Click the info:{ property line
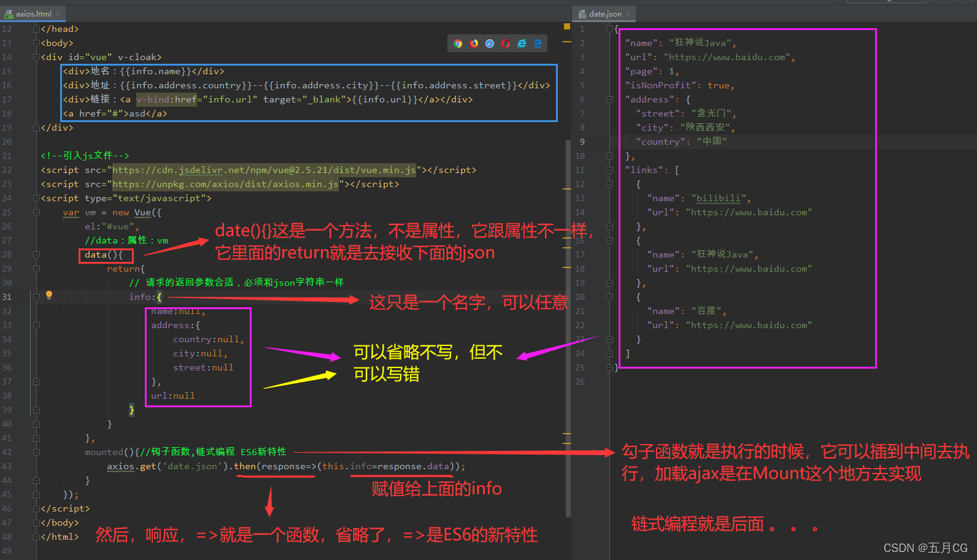977x560 pixels. pyautogui.click(x=145, y=297)
